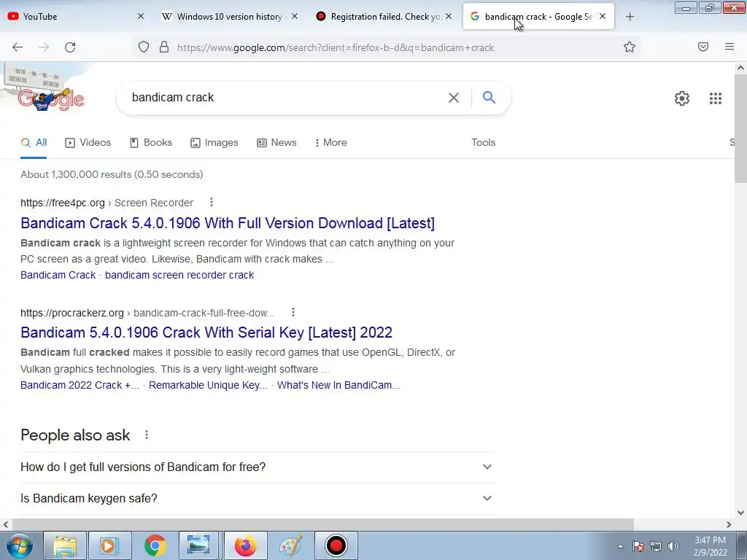
Task: Go back using the browser back arrow
Action: tap(18, 47)
